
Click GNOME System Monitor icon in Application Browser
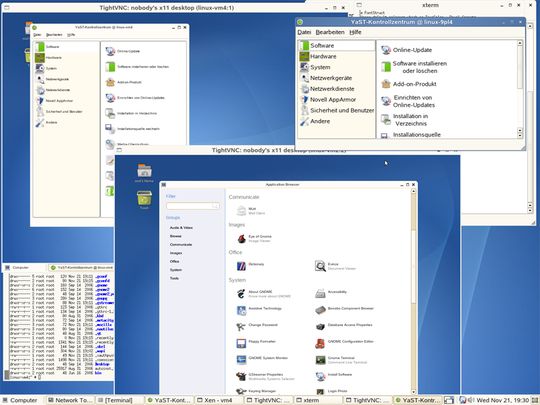[241, 360]
